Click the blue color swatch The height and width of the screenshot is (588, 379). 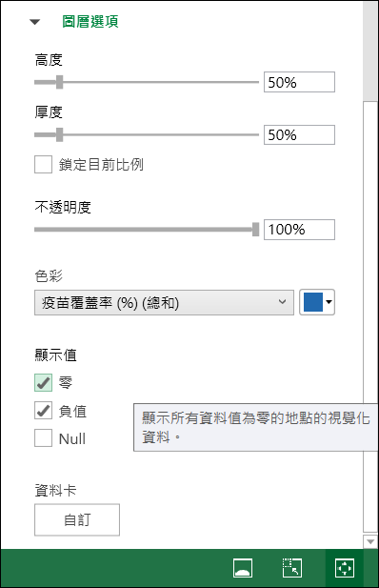tap(313, 302)
